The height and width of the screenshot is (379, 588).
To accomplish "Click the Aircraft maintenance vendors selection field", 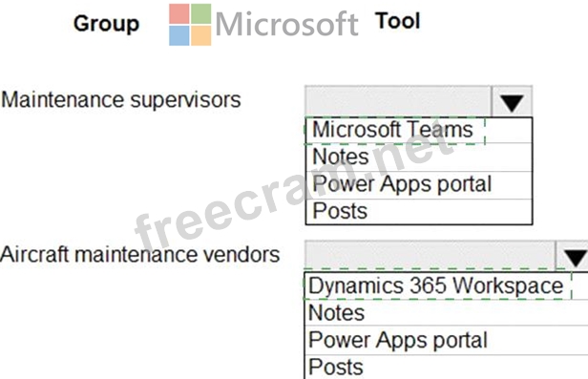I will 430,256.
